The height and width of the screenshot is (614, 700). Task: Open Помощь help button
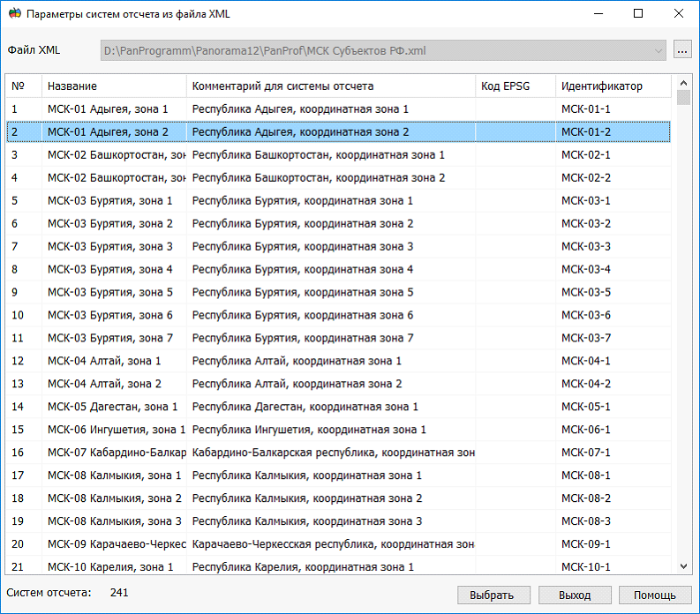655,595
